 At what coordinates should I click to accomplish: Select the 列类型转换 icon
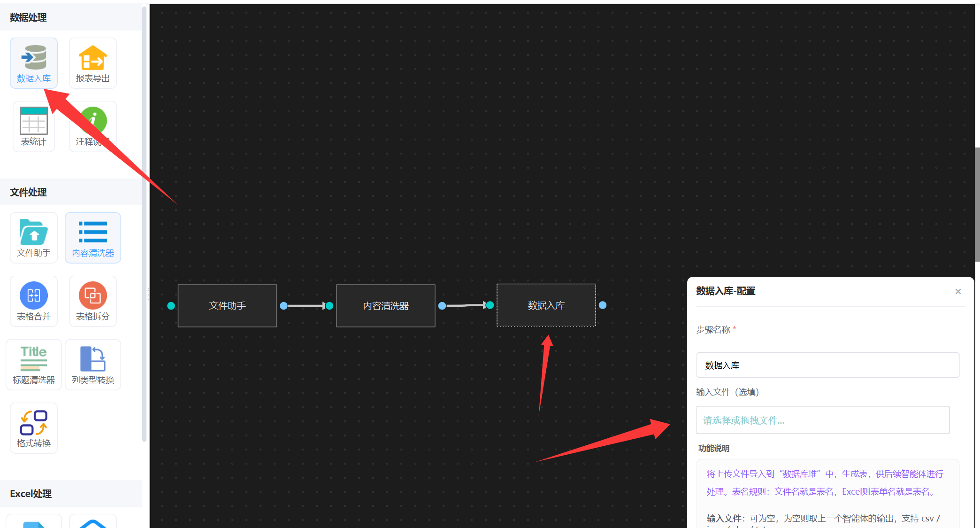tap(93, 359)
